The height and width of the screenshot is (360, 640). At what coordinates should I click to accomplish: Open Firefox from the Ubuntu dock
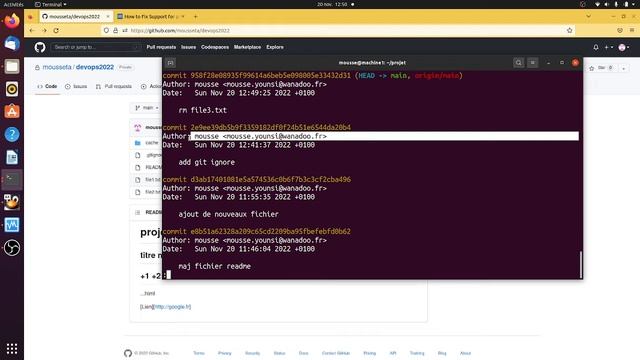coord(12,20)
